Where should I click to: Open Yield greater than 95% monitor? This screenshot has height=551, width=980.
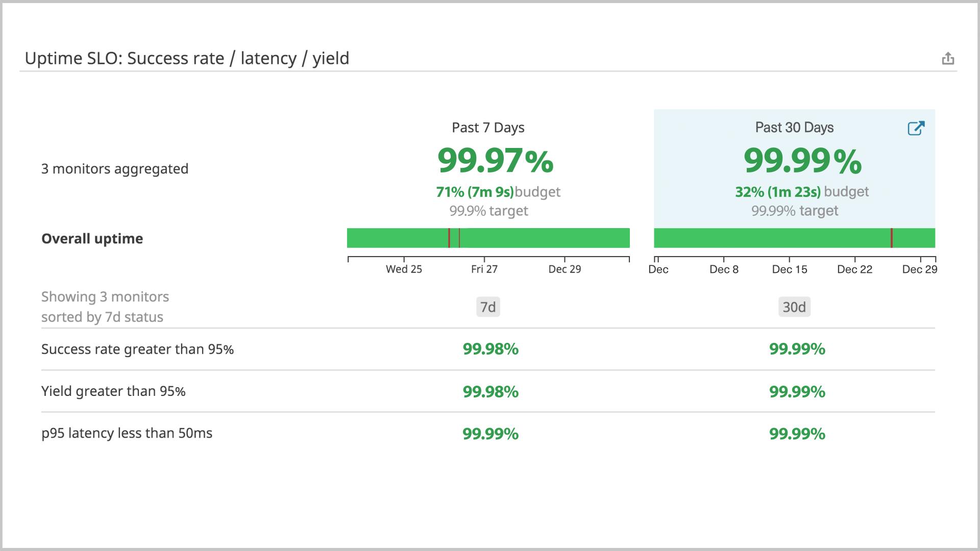coord(113,391)
